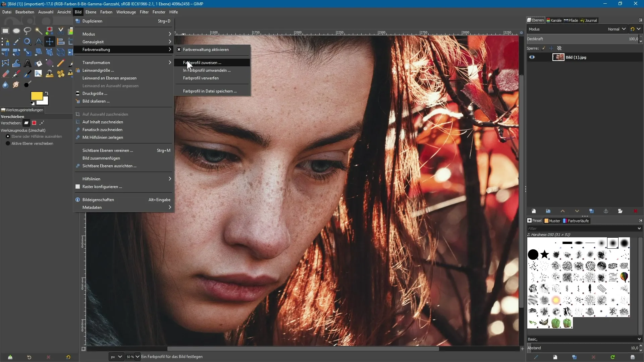Expand the Transformation submenu
The image size is (644, 362).
[123, 63]
